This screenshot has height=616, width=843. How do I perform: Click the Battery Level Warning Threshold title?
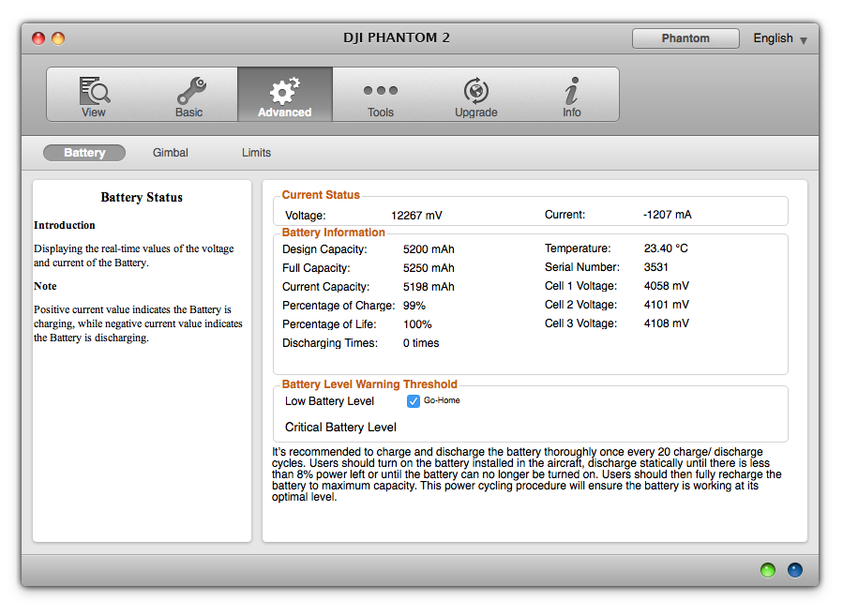(369, 384)
